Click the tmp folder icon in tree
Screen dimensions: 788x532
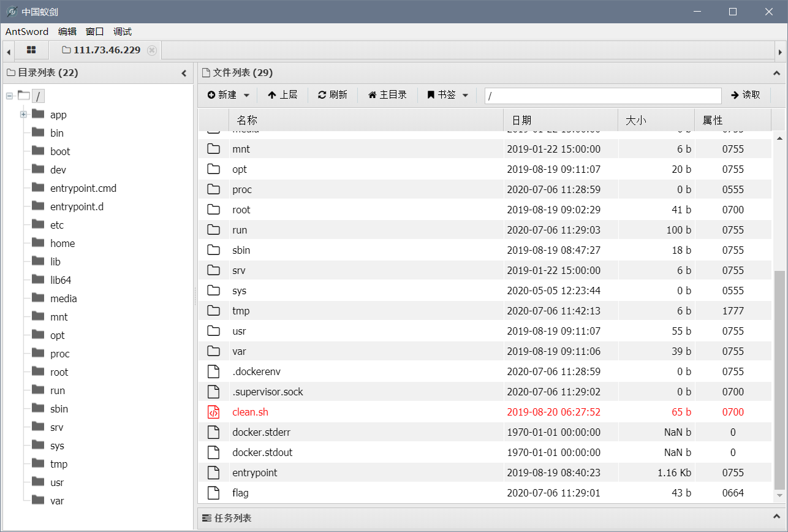[38, 463]
